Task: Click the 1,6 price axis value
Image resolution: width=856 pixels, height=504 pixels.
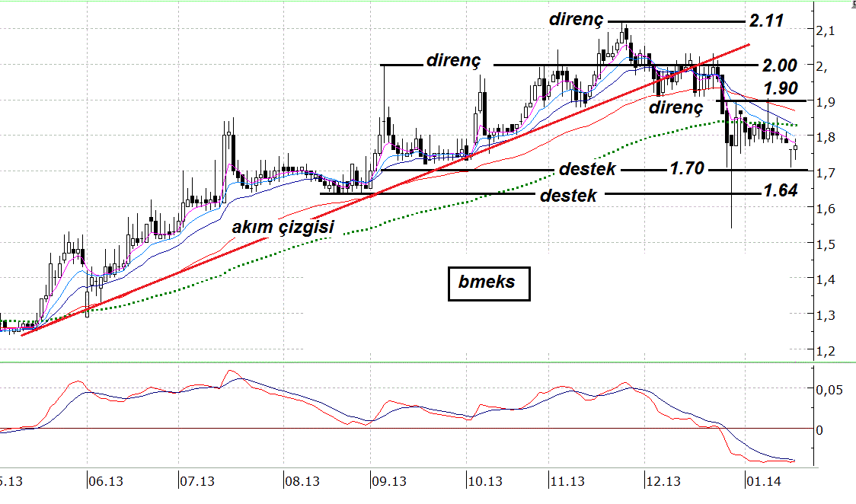Action: tap(826, 209)
